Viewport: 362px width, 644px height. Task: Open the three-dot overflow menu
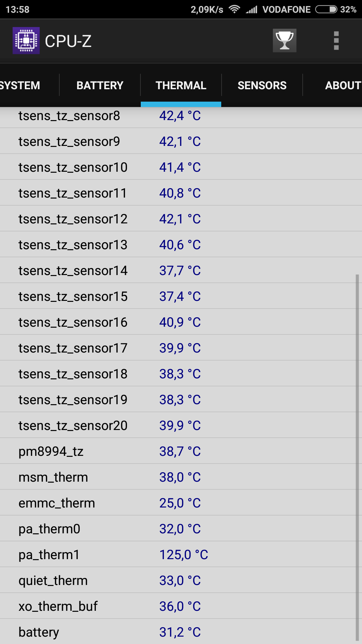(x=336, y=41)
